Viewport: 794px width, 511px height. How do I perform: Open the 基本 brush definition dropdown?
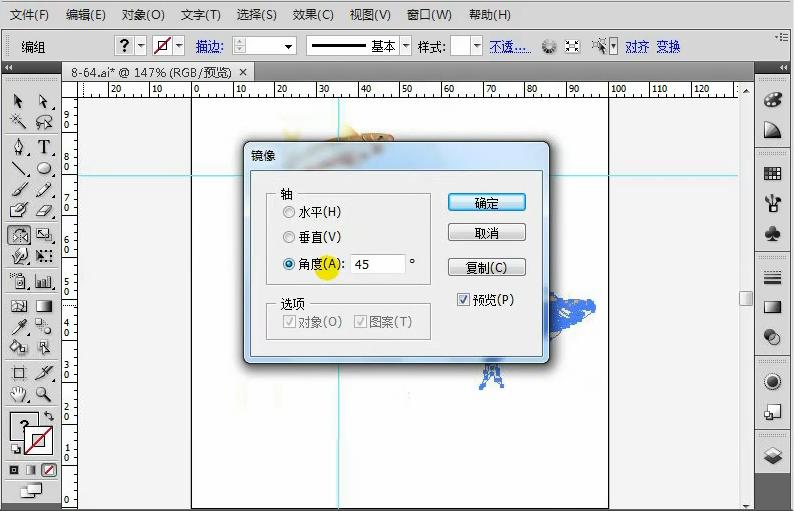click(406, 46)
